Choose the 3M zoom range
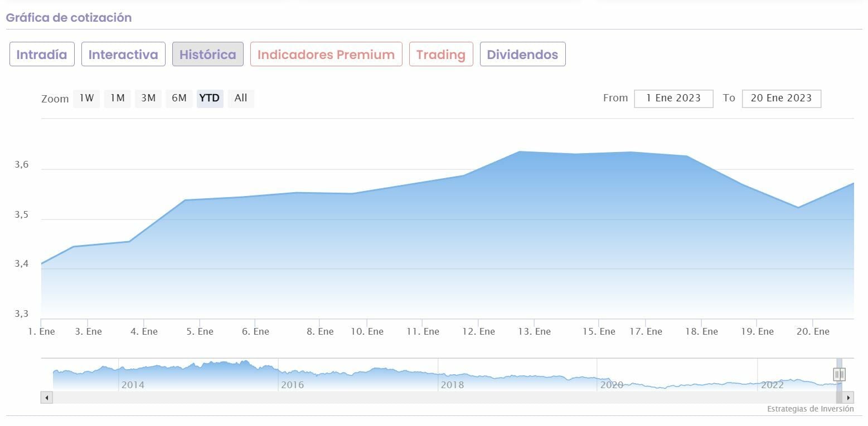 coord(148,99)
